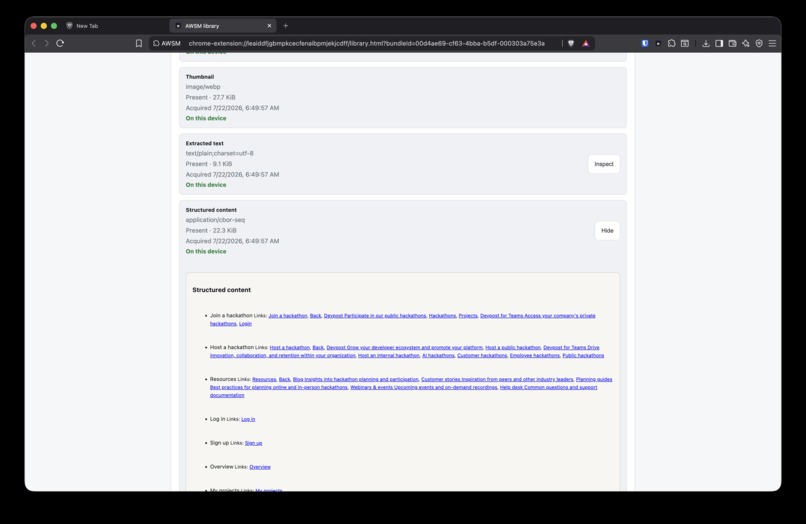Bookmark this page with the bookmark icon
Screen dimensions: 806x524
(139, 43)
